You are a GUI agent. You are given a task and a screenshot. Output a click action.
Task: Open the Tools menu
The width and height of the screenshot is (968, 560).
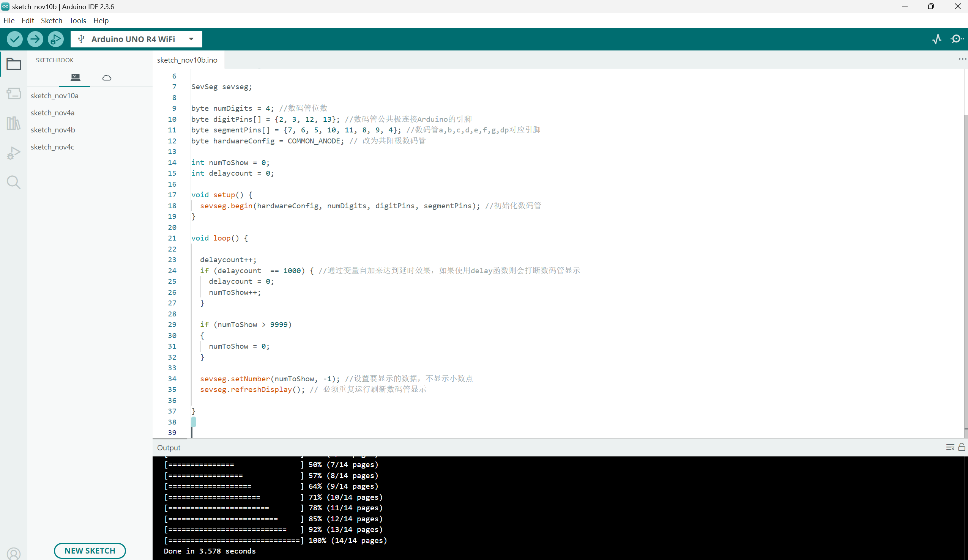(77, 21)
